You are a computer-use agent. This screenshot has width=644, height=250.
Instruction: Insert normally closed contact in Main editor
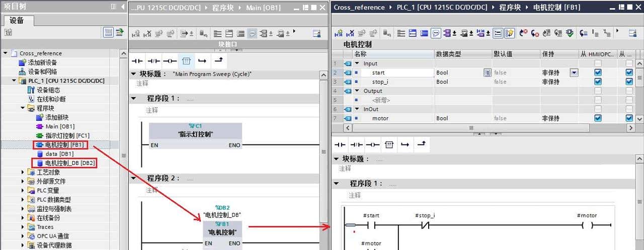point(153,60)
